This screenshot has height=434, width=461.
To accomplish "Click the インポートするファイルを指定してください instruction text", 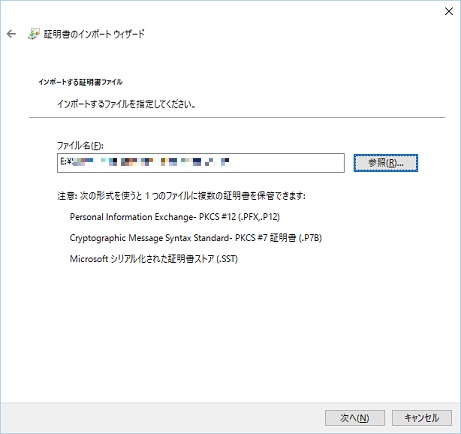I will 126,104.
